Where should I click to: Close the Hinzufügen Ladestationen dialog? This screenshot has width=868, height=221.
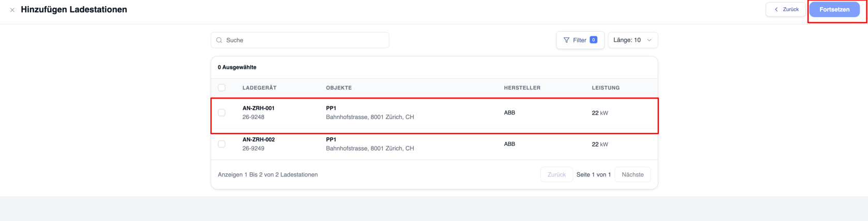(12, 10)
